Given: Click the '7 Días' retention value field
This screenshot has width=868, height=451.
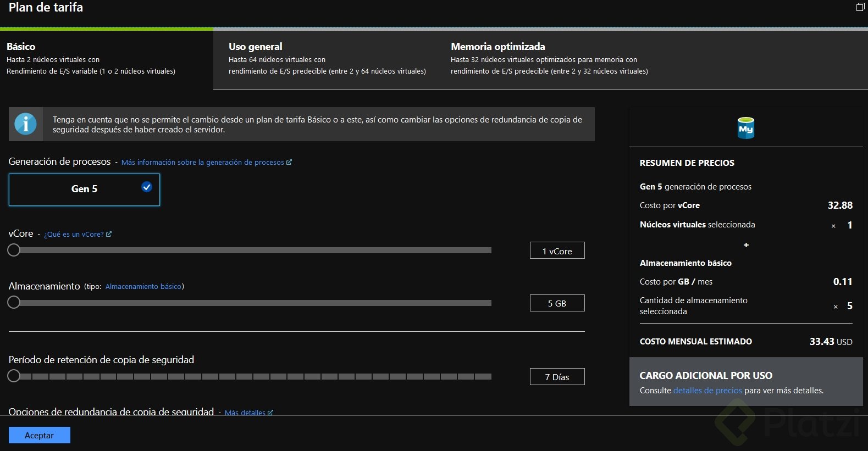Looking at the screenshot, I should click(x=557, y=377).
